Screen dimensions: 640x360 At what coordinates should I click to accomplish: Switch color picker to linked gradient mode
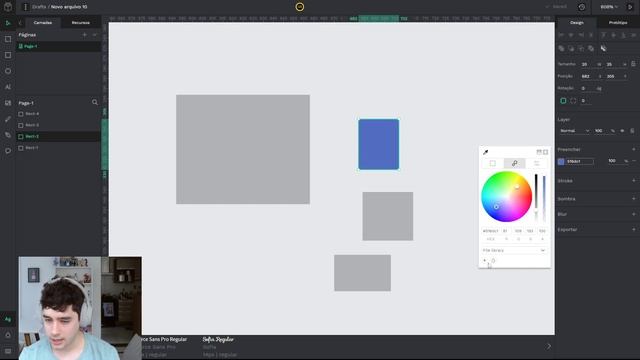515,163
